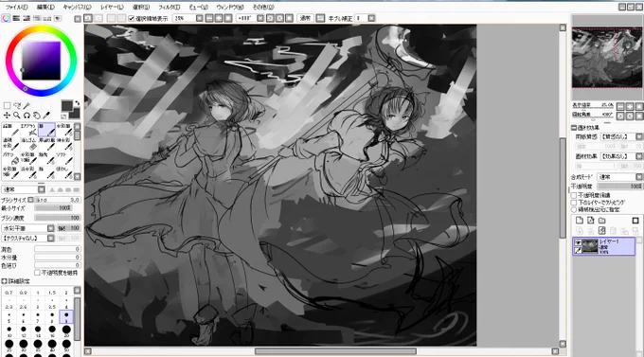Screen dimensions: 644x357
Task: Show the HSV slider panel icon
Action: coord(27,18)
